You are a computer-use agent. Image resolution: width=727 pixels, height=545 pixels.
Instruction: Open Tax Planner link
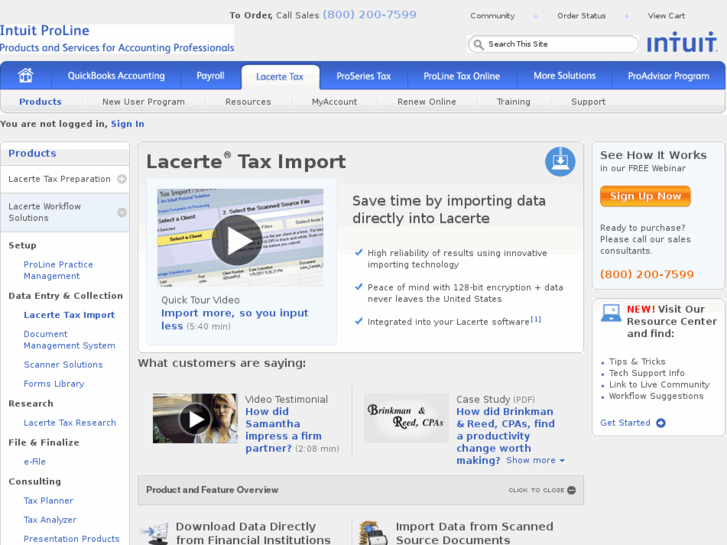point(48,500)
